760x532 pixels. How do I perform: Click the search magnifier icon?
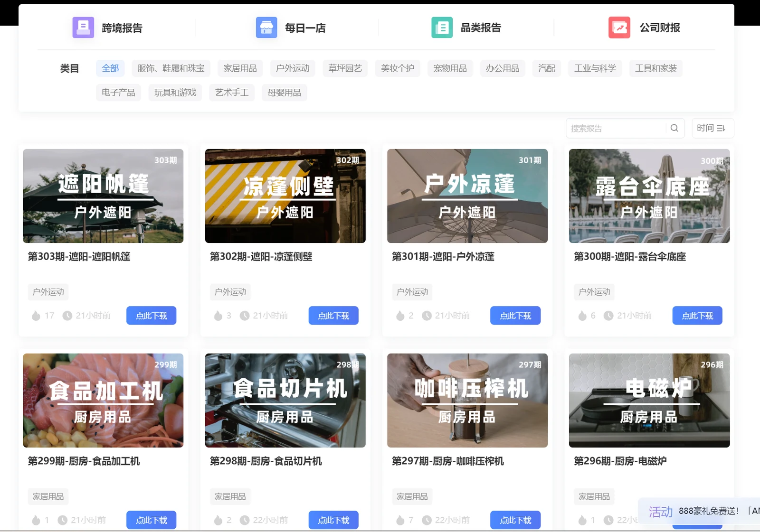click(674, 128)
